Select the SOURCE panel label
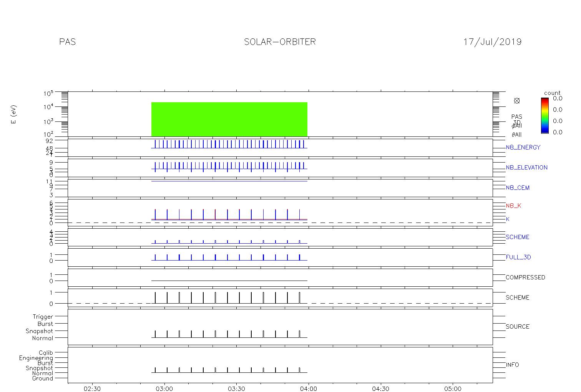Image resolution: width=581 pixels, height=392 pixels. point(517,327)
